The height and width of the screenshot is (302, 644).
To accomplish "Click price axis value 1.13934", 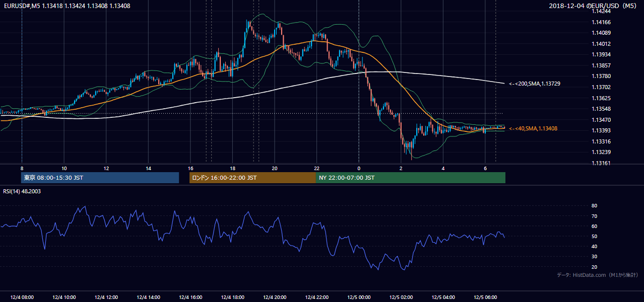I will [x=601, y=54].
